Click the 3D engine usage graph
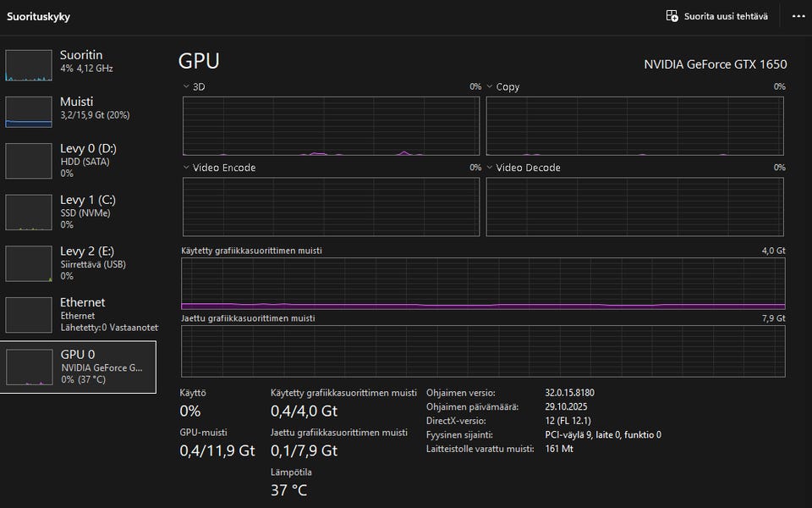Image resolution: width=812 pixels, height=508 pixels. (331, 126)
